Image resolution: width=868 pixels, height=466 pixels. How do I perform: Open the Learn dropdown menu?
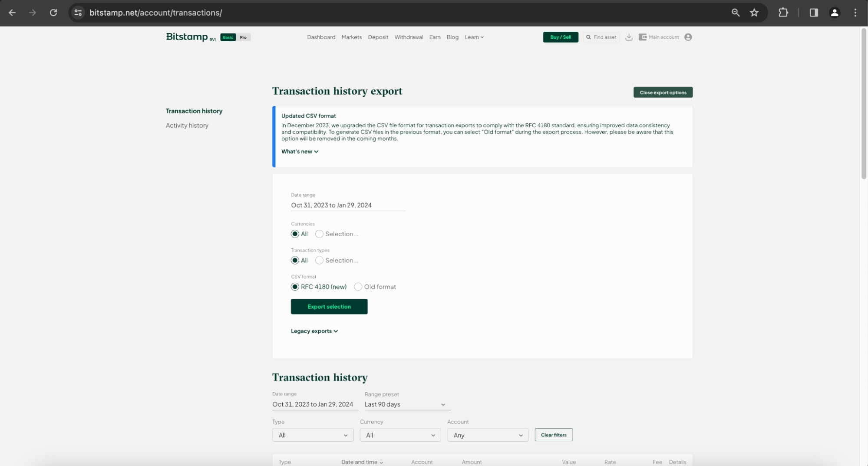click(474, 37)
